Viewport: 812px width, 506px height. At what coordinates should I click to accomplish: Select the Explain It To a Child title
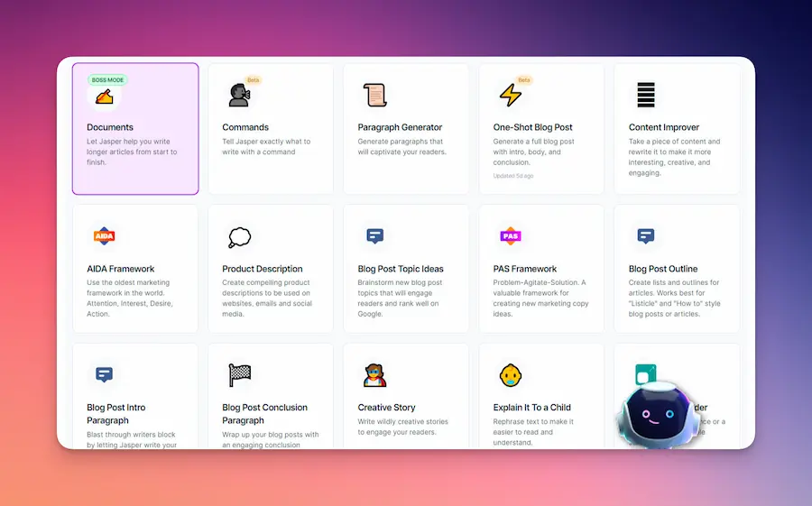(x=531, y=408)
